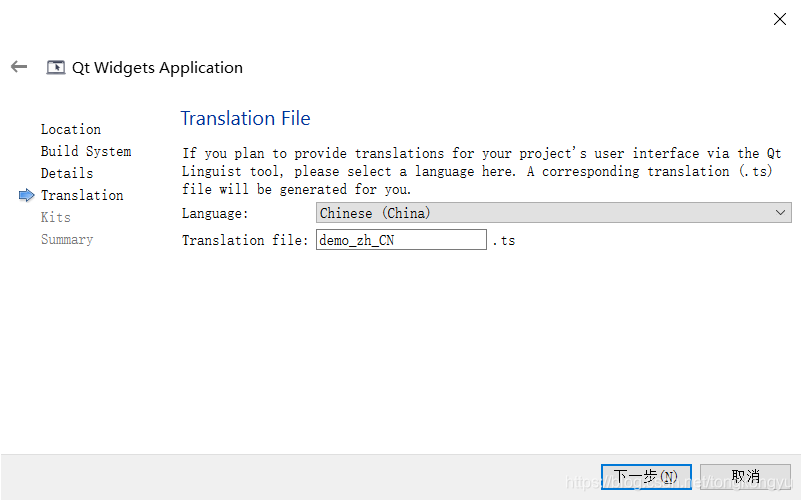
Task: Click the Language: label
Action: pyautogui.click(x=215, y=213)
